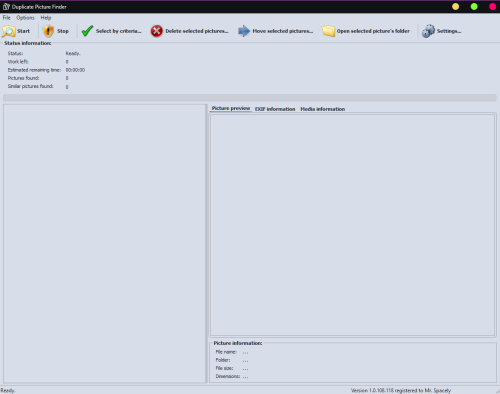Click the blue arrow Move selected pictures icon
Viewport: 500px width, 394px height.
(x=244, y=31)
